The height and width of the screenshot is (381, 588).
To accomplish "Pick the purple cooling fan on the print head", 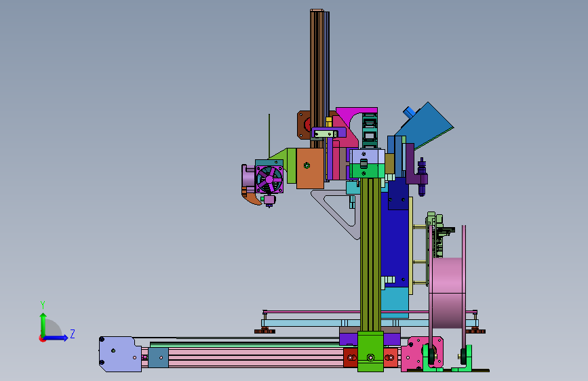I will coord(269,180).
